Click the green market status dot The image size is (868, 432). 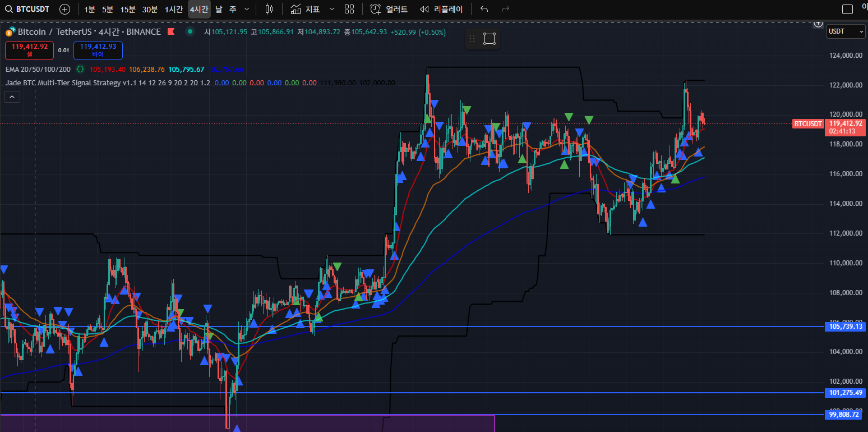[x=191, y=32]
